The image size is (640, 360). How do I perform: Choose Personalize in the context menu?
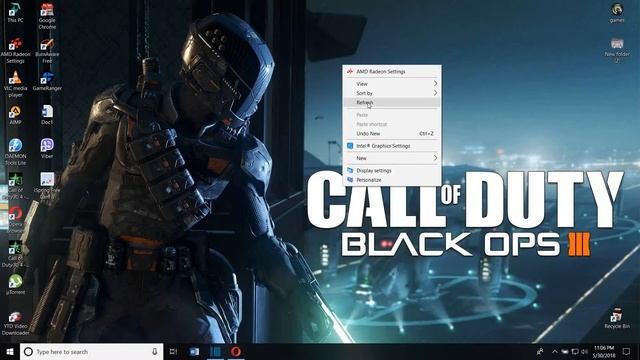coord(392,180)
